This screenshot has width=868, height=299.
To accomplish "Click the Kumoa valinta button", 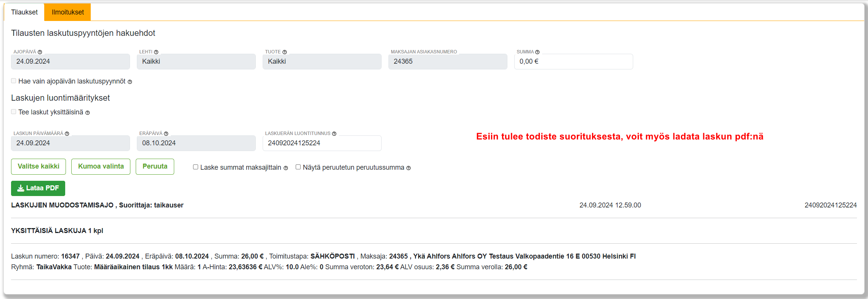I will pos(101,167).
